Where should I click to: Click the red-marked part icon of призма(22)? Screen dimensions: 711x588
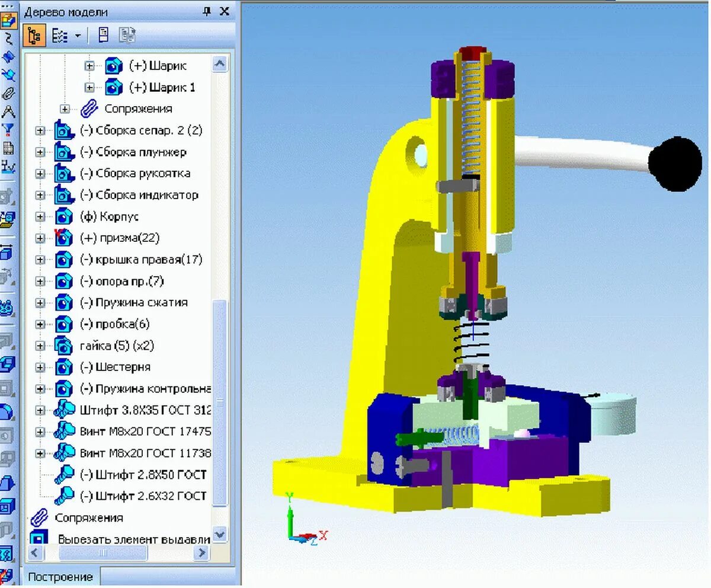click(63, 238)
